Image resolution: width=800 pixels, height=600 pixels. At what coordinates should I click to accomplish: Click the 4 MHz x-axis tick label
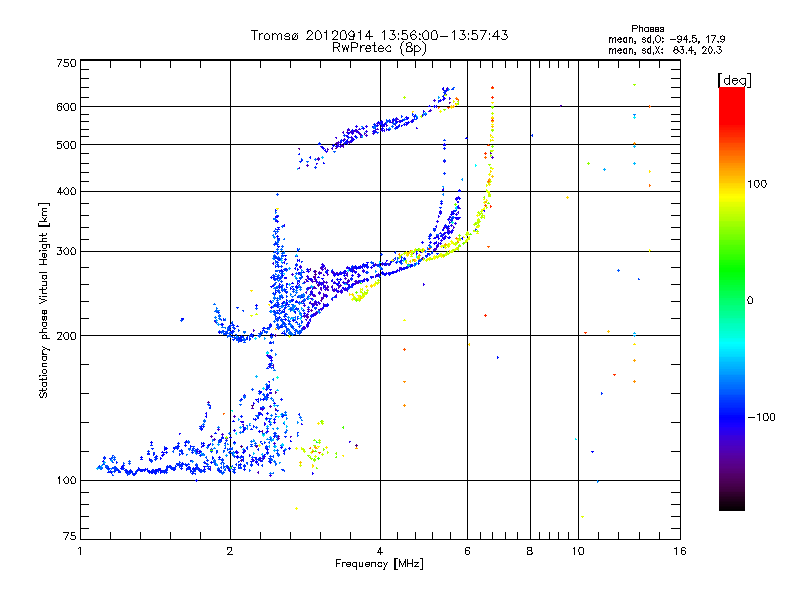380,551
